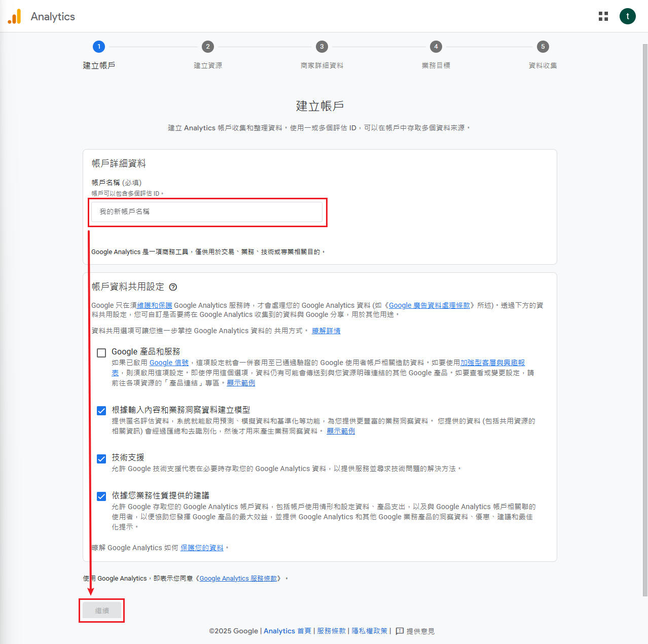This screenshot has height=644, width=648.
Task: Go to step 4 業務目標
Action: 436,47
